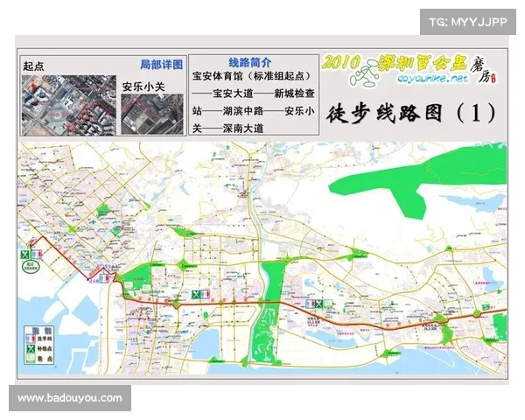525x420 pixels.
Task: Click the TG: MYYJJPP label
Action: 468,22
